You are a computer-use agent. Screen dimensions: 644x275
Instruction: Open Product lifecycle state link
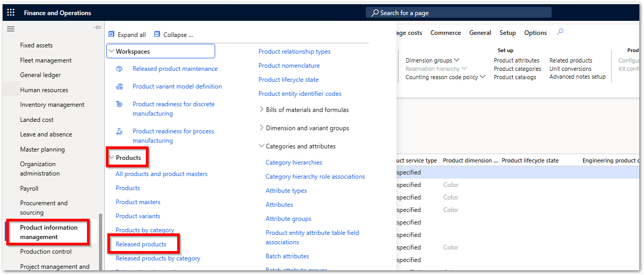tap(288, 80)
